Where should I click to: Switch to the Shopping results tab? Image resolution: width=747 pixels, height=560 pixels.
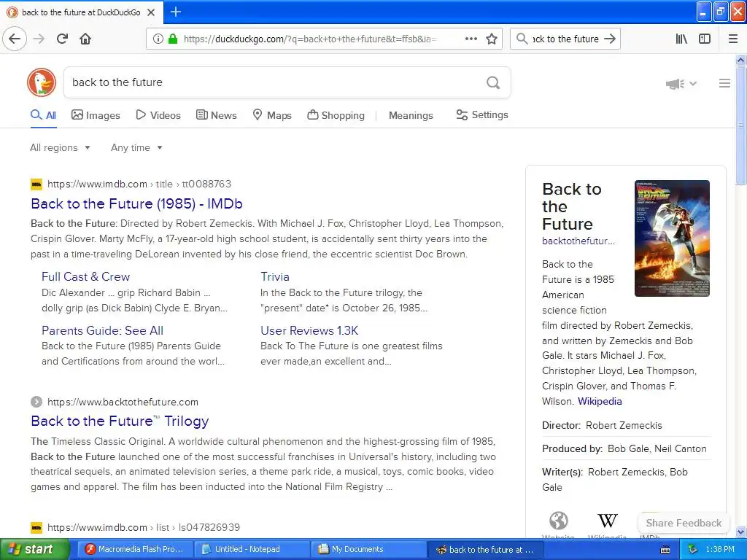click(x=336, y=115)
